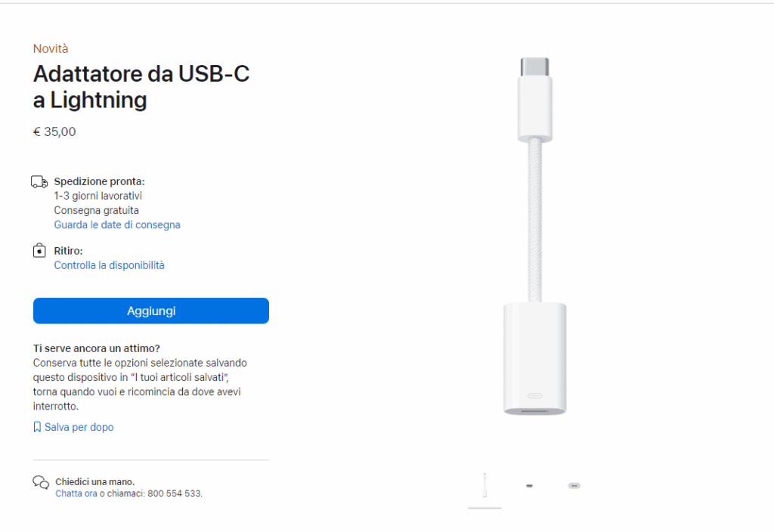Select the third thumbnail with grey port
Screen dimensions: 774x532
[574, 485]
